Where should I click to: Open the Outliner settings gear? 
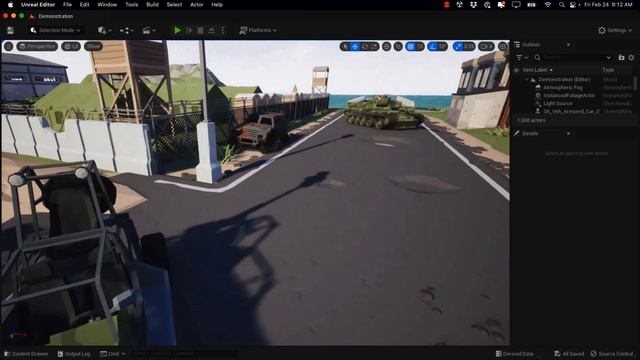pos(631,58)
